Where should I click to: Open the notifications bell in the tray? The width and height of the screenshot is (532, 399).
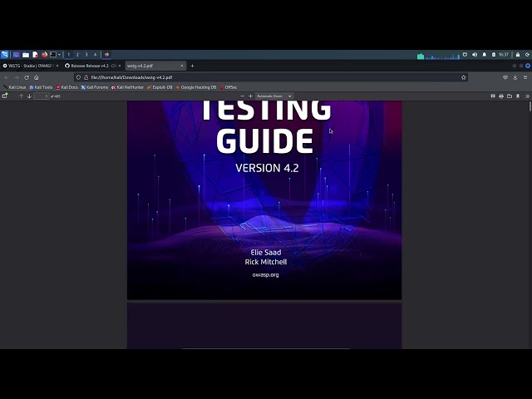(484, 55)
